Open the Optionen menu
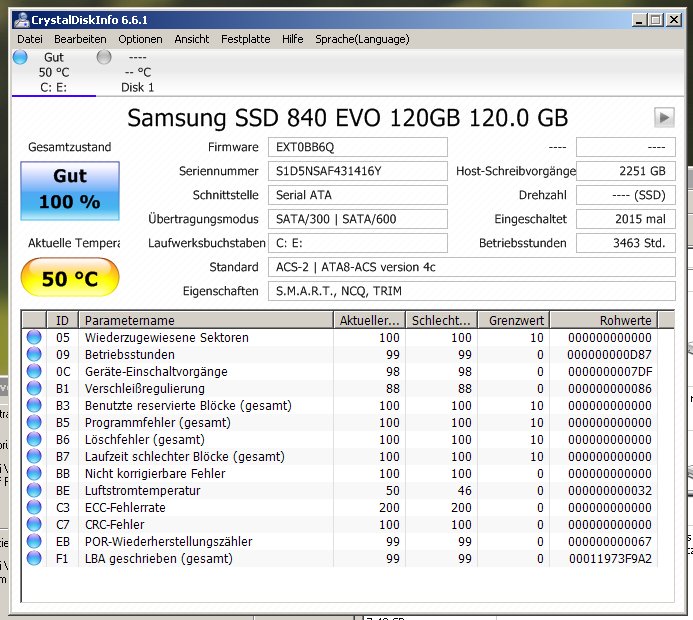The width and height of the screenshot is (693, 620). 140,39
